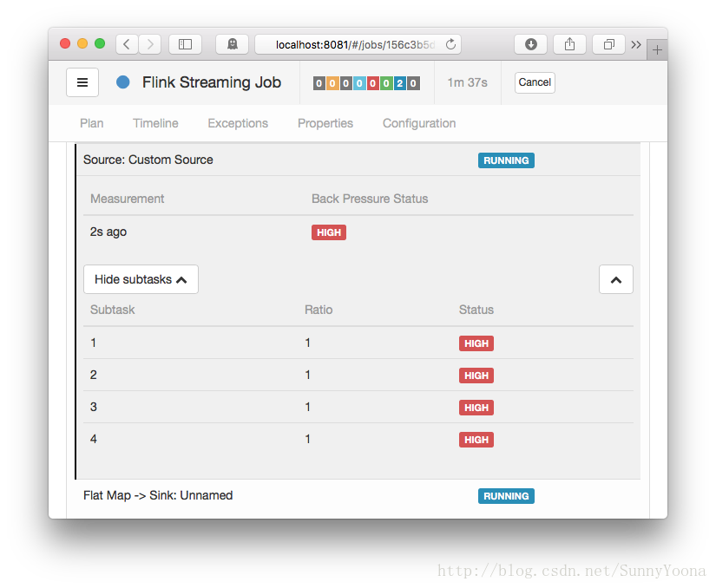Toggle the Safari sidebar icon
716x588 pixels.
pos(185,44)
